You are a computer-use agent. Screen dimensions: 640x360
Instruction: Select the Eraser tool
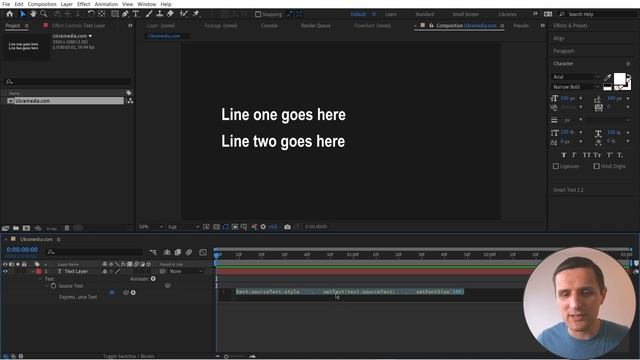click(170, 14)
